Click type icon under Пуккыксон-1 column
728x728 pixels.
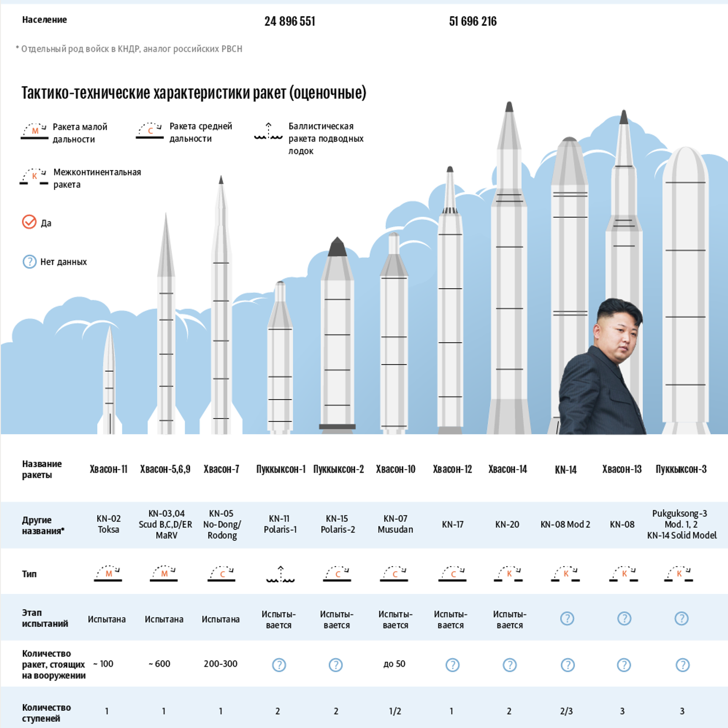tap(281, 574)
